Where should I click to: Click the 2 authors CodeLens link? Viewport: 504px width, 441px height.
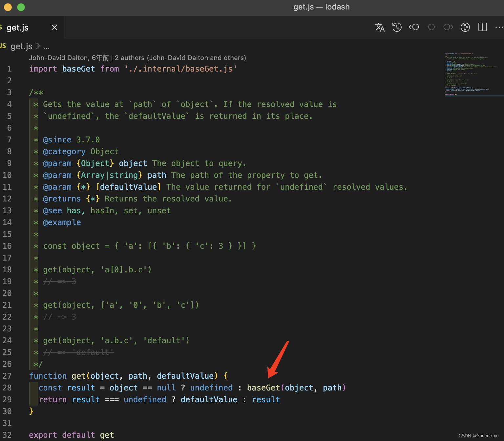[180, 58]
